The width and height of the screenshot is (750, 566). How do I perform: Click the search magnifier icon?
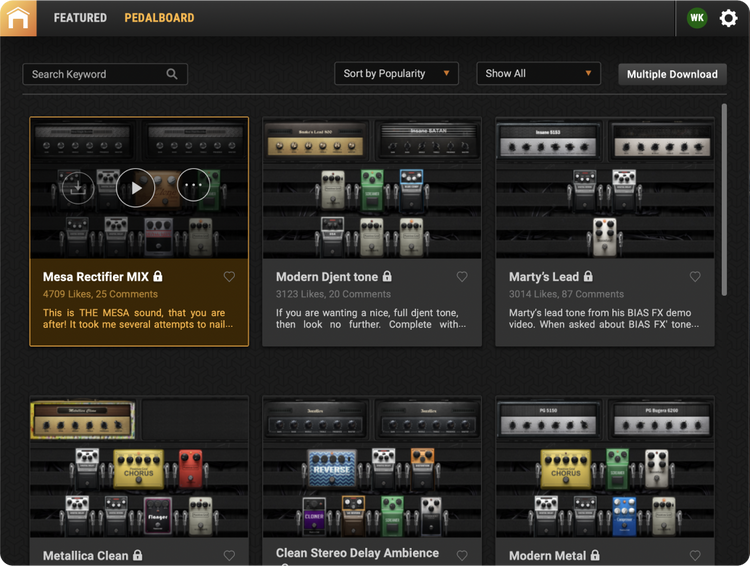172,74
